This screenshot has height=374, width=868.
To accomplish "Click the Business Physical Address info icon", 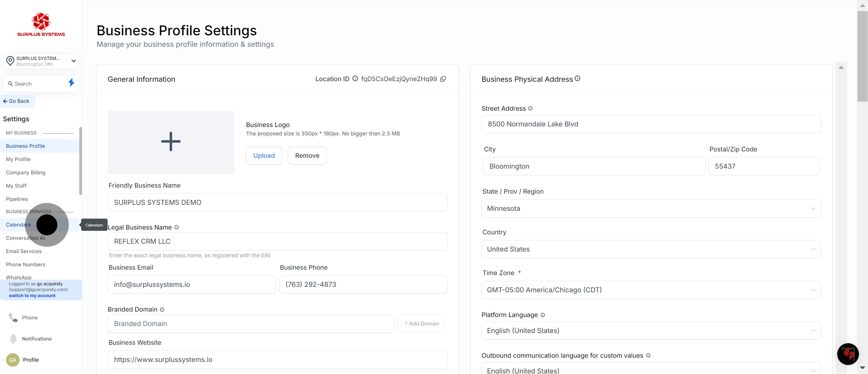I will pyautogui.click(x=577, y=79).
